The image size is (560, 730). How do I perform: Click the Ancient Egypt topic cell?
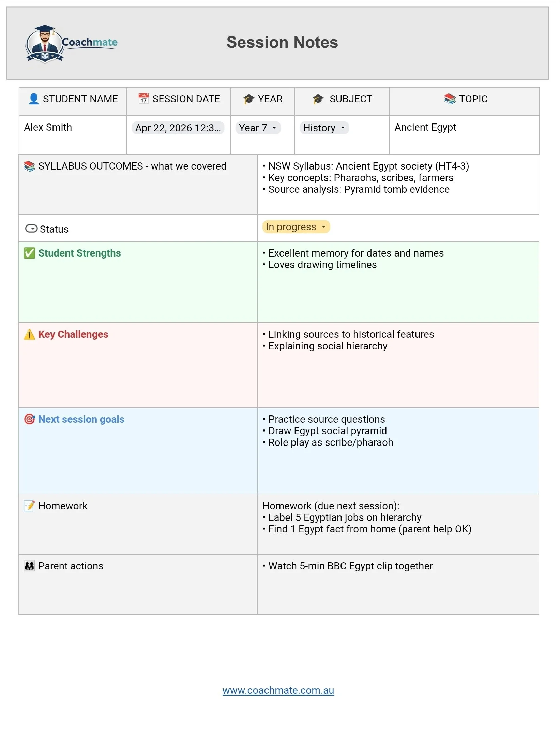[x=464, y=135]
